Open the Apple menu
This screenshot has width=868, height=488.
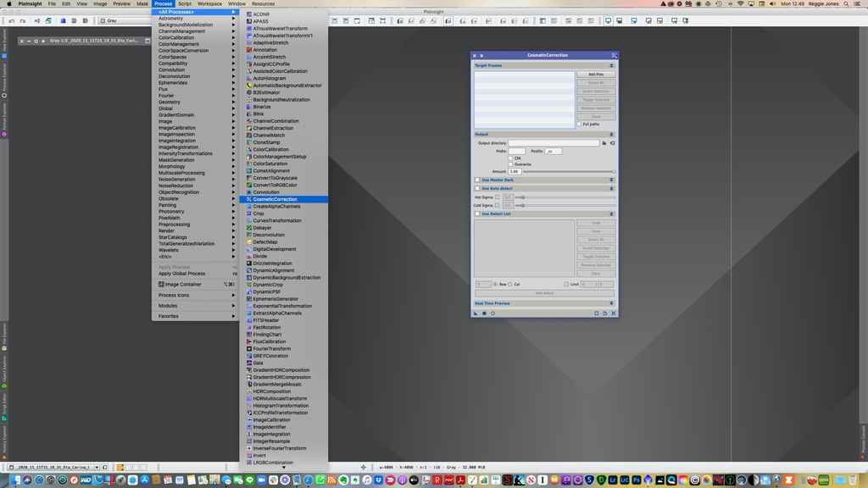pos(8,3)
